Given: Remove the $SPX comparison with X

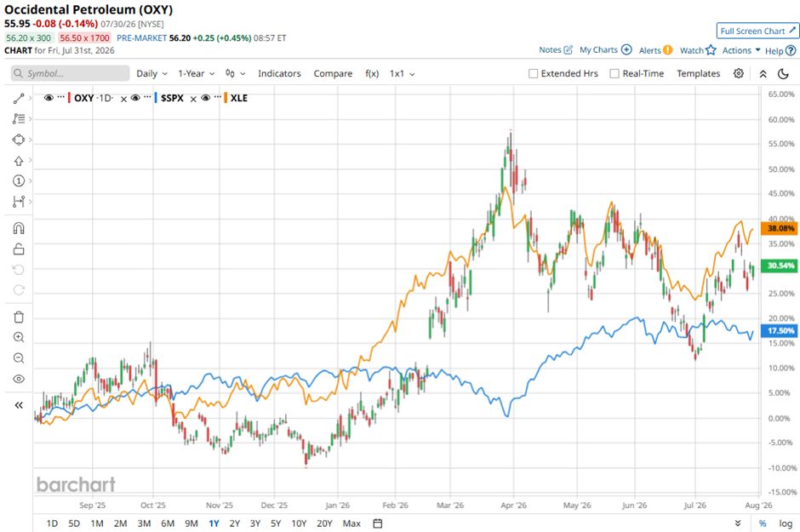Looking at the screenshot, I should (193, 99).
